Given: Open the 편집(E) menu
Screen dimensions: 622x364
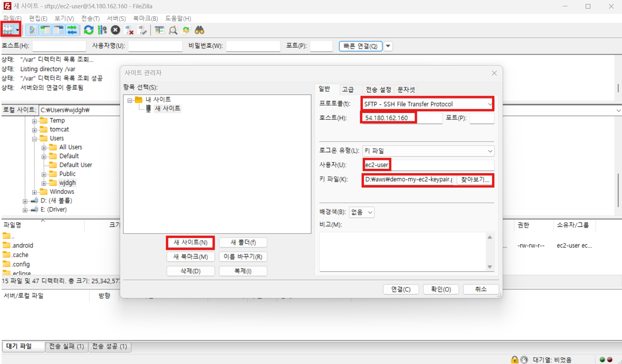Looking at the screenshot, I should click(x=38, y=19).
